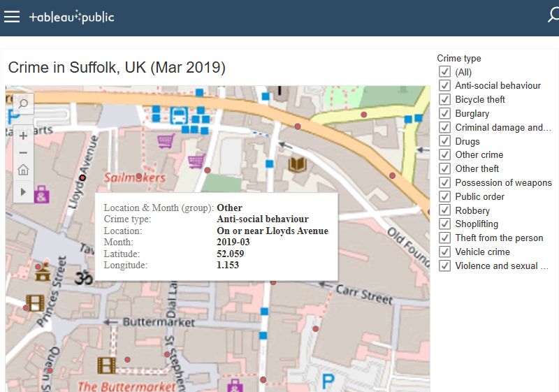Click the bus station icon on map
Viewport: 559px width, 392px height.
178,114
